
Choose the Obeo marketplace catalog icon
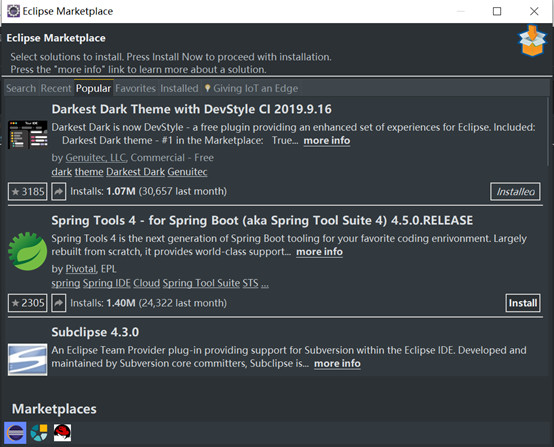39,433
